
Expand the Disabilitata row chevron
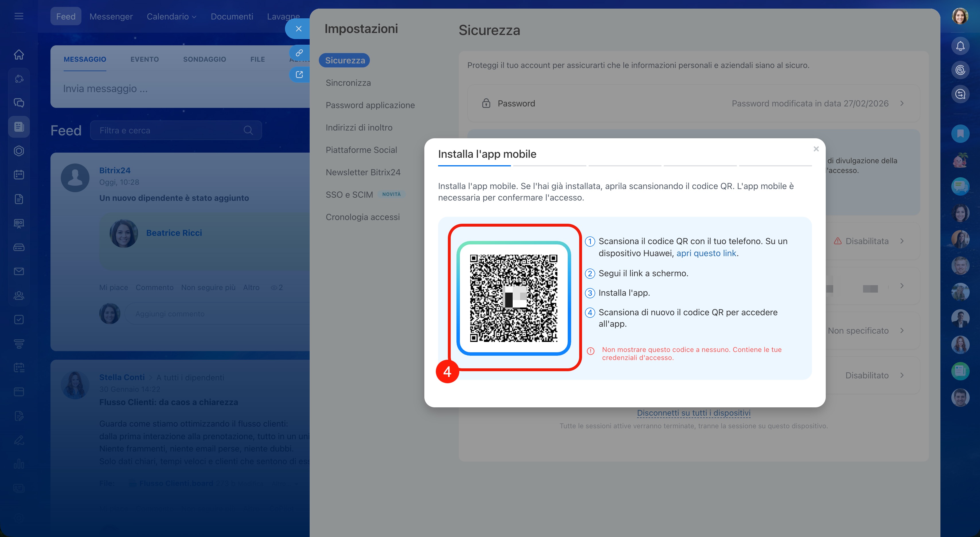pos(902,241)
